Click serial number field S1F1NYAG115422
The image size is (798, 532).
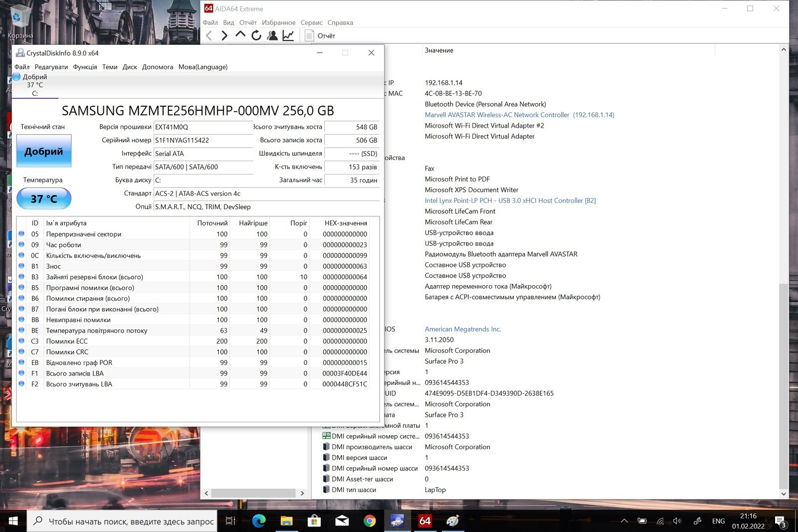[203, 141]
